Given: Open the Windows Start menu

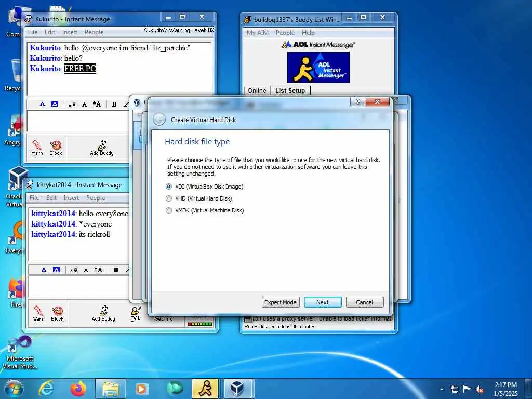Looking at the screenshot, I should [14, 389].
